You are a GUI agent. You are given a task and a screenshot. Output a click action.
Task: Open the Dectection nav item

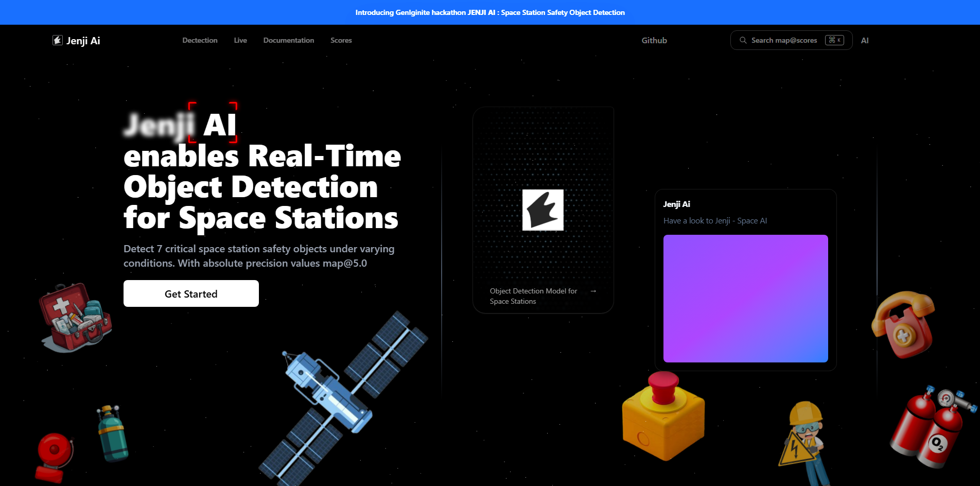coord(200,40)
